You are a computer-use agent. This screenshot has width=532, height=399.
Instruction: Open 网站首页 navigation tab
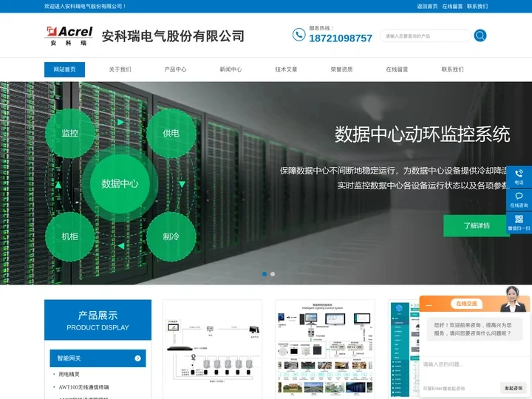[x=64, y=69]
